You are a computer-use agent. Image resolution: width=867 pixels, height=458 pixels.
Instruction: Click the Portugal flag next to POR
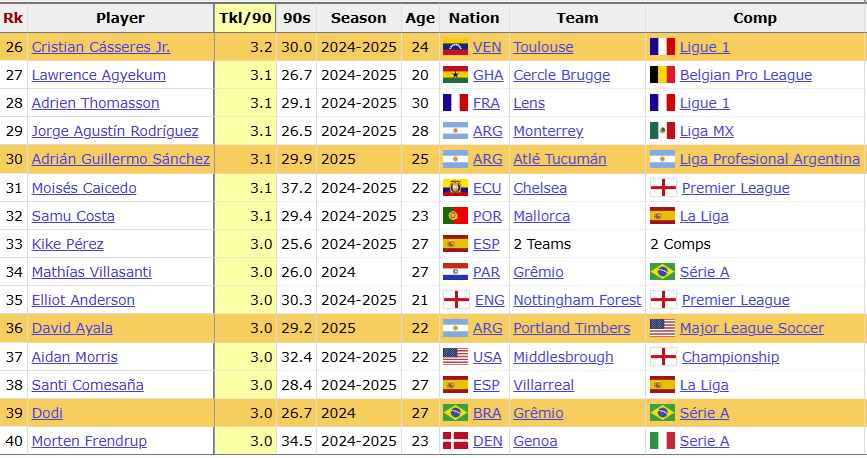click(x=455, y=216)
